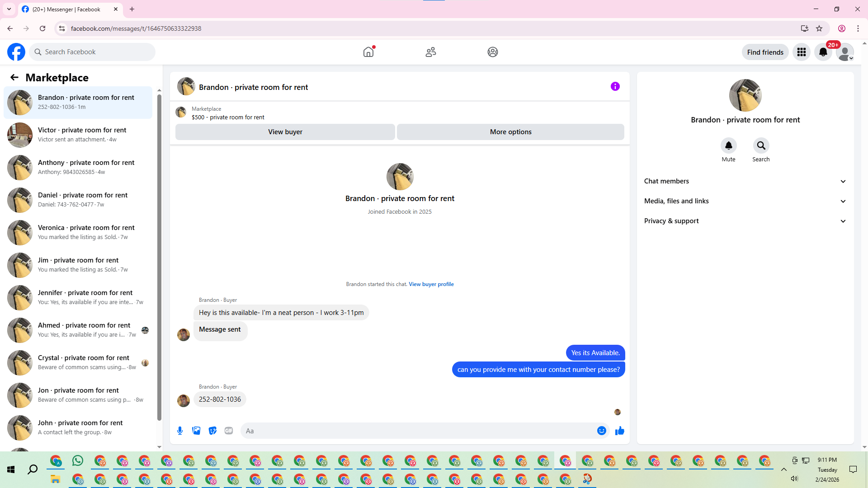
Task: Open the Facebook notifications bell
Action: [x=823, y=52]
